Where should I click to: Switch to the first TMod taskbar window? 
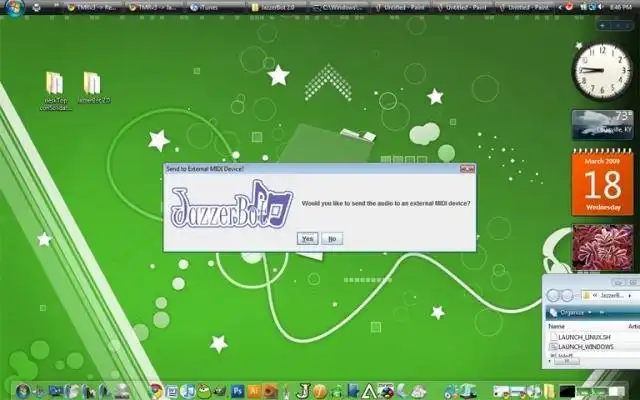[x=91, y=7]
